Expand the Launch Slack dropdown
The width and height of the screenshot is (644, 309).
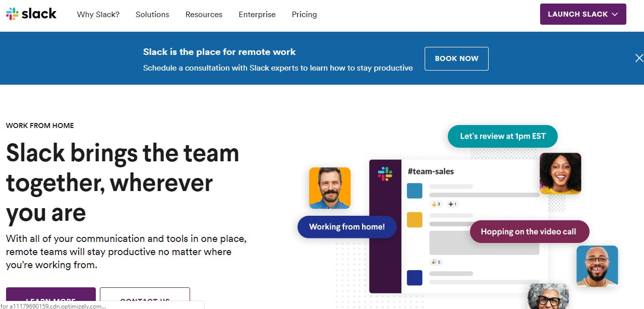(x=582, y=14)
